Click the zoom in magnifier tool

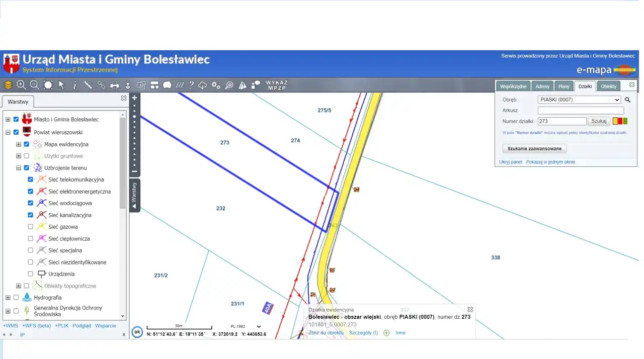click(21, 85)
